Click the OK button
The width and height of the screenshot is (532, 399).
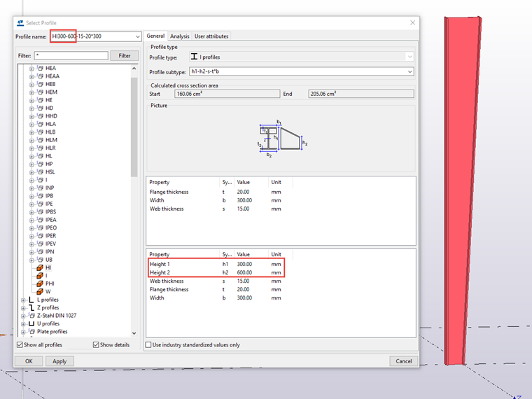(29, 361)
